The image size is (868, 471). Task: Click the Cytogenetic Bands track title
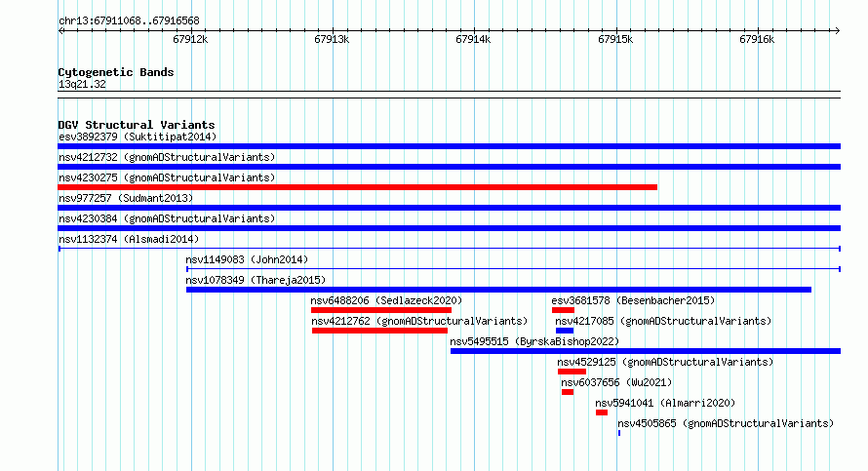[116, 72]
